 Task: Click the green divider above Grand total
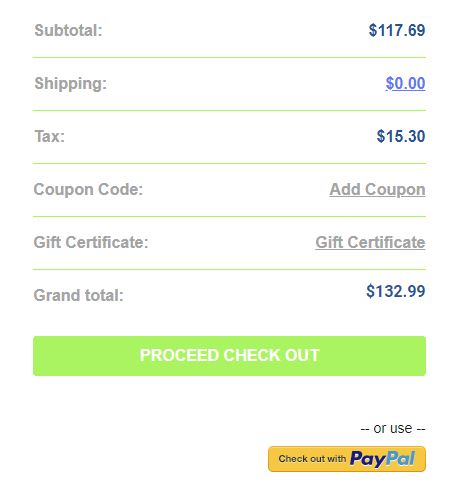[x=229, y=269]
